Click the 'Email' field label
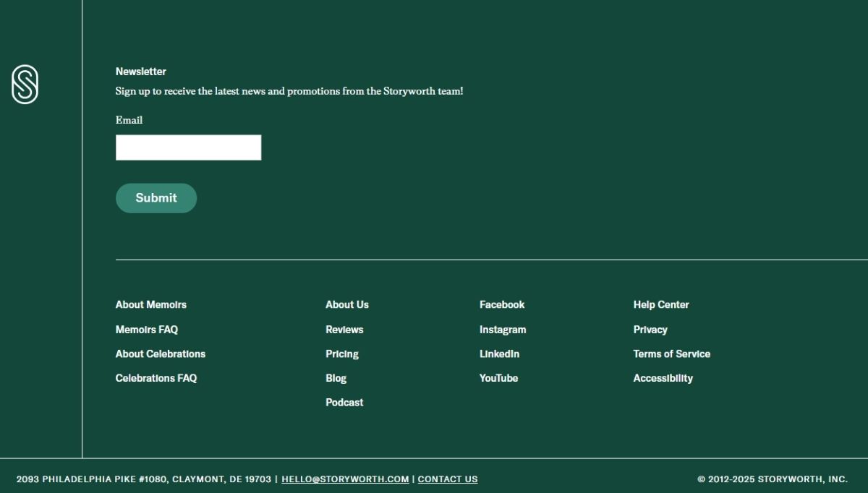Image resolution: width=868 pixels, height=493 pixels. (129, 120)
